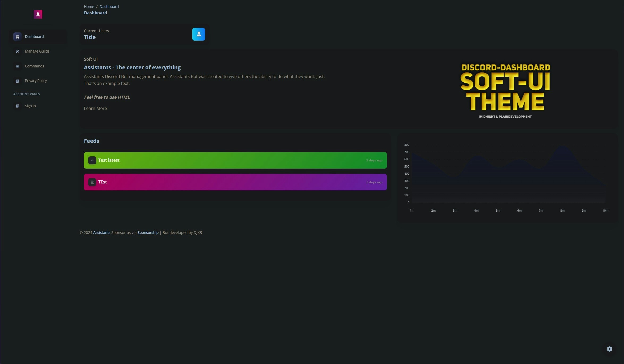The width and height of the screenshot is (624, 364).
Task: Click the Assistants link in footer
Action: coord(102,233)
